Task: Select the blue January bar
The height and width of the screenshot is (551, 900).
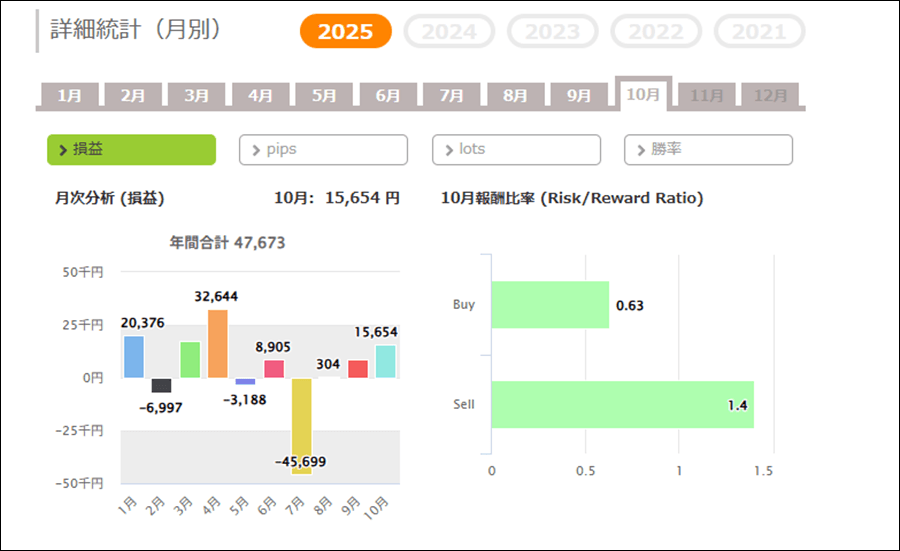Action: tap(134, 357)
